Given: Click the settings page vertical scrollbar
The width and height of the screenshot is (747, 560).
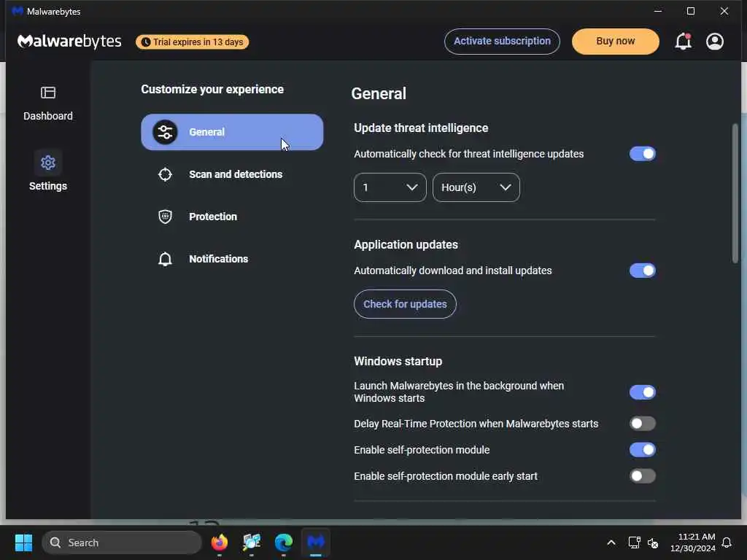Looking at the screenshot, I should (x=735, y=192).
